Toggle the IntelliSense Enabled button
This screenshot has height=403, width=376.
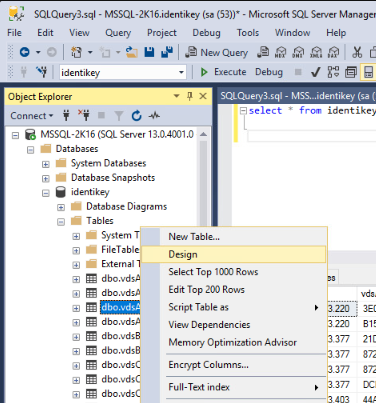(368, 72)
